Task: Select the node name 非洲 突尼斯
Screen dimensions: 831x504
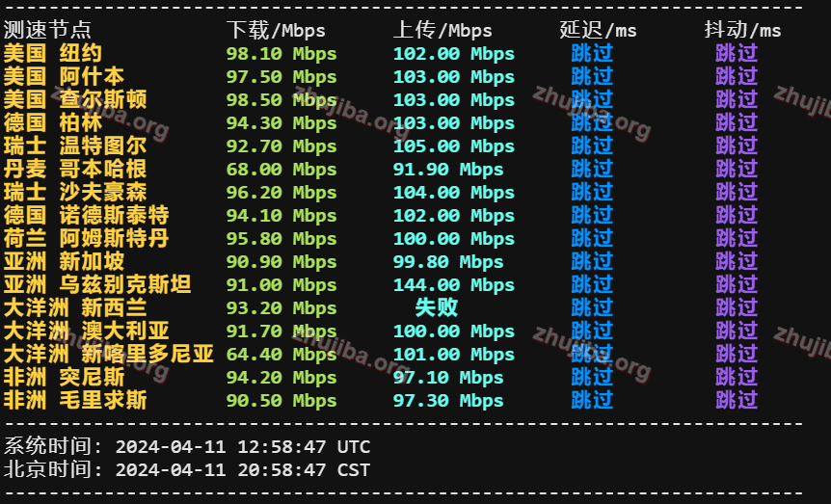Action: [x=64, y=378]
